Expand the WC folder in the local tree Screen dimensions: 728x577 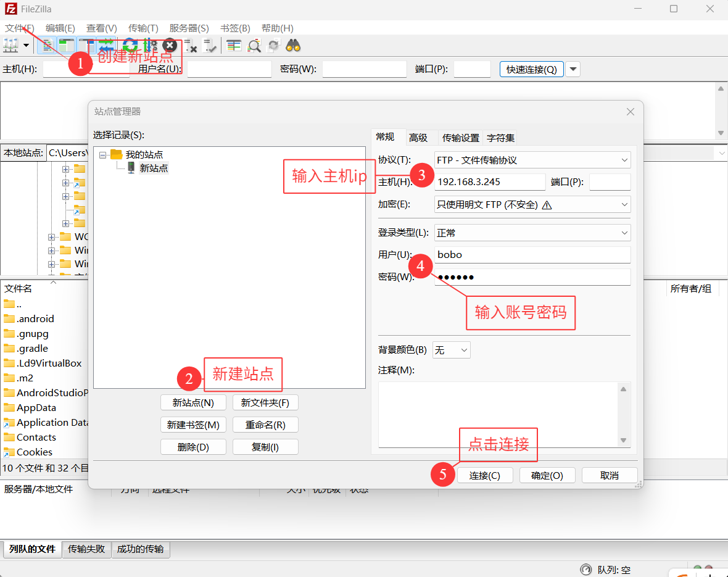coord(51,237)
